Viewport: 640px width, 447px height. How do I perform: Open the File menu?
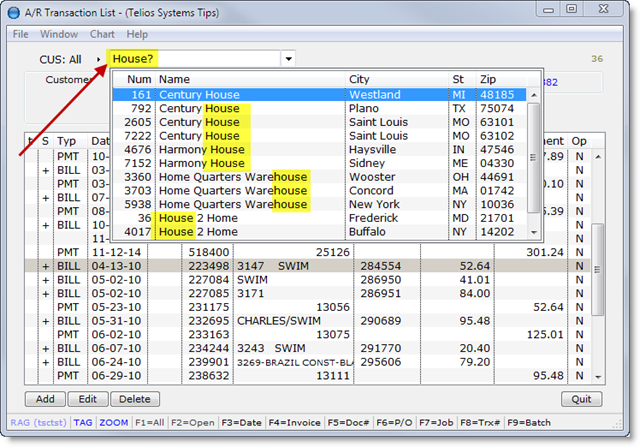point(20,34)
